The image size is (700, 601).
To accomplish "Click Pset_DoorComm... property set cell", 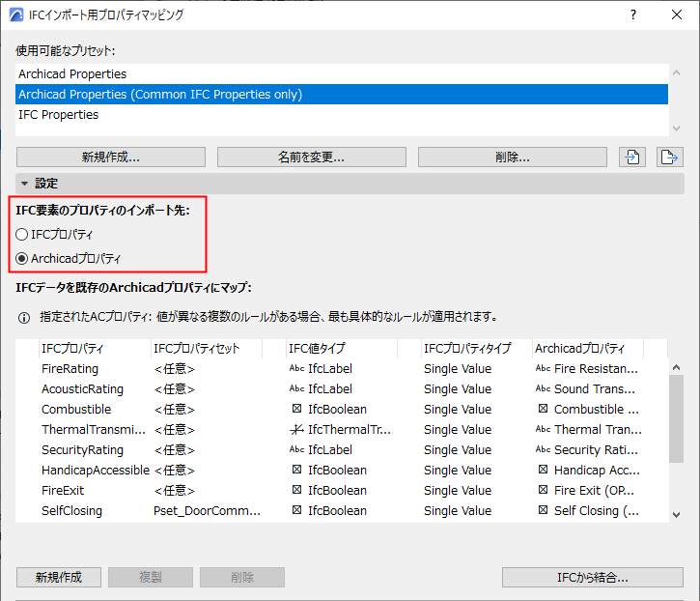I will coord(207,511).
